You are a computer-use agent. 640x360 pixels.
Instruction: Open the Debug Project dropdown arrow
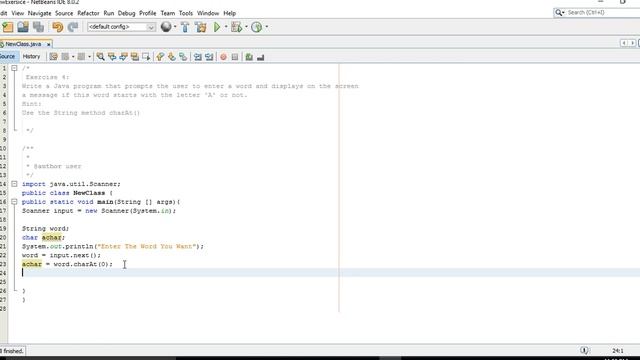coord(246,27)
